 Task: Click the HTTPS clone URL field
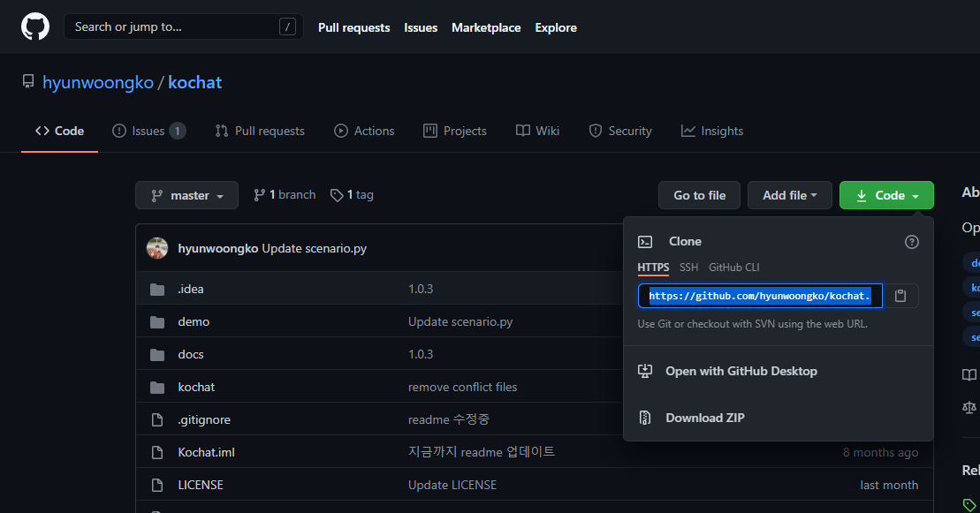coord(760,296)
